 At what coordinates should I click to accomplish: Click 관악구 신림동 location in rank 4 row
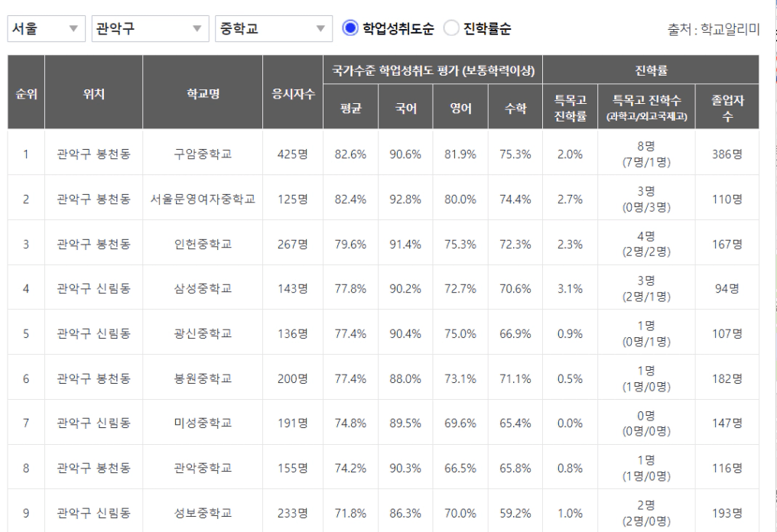93,288
